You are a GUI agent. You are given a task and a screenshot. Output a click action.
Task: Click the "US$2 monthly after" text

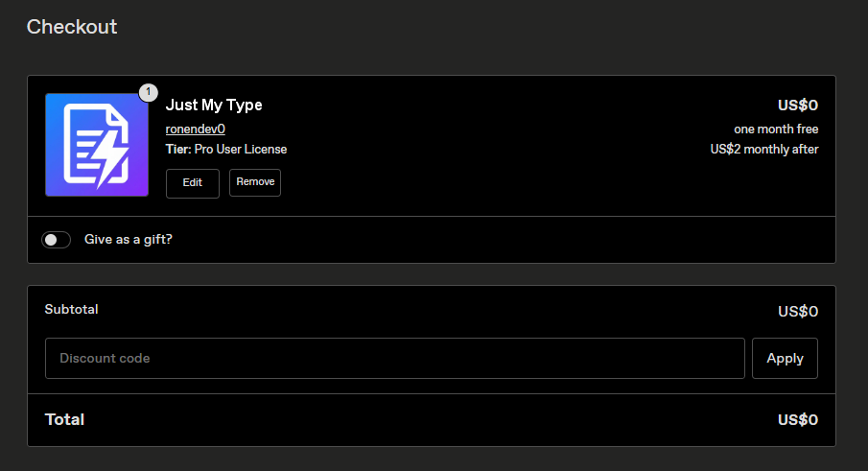click(764, 150)
